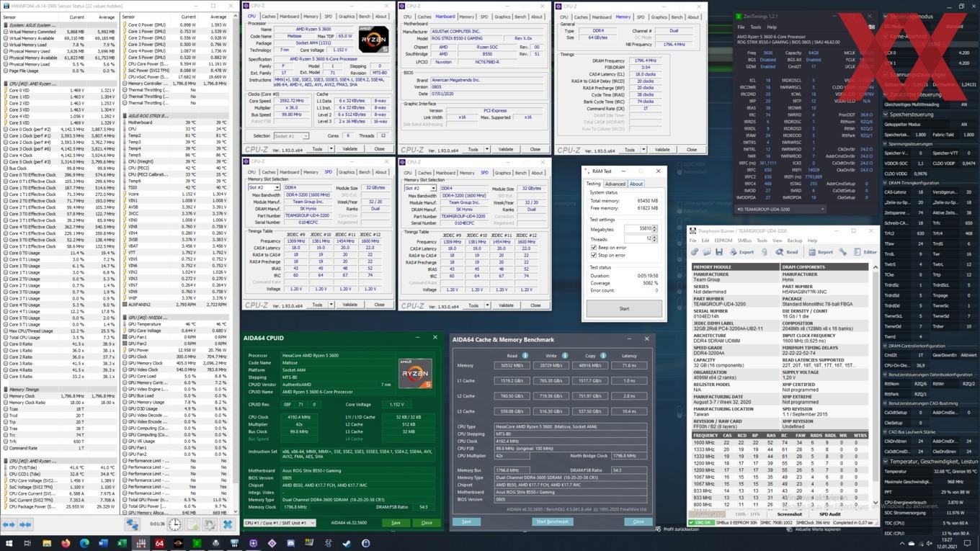
Task: Click HWiNFO expand-columns arrows icon
Action: [x=9, y=525]
